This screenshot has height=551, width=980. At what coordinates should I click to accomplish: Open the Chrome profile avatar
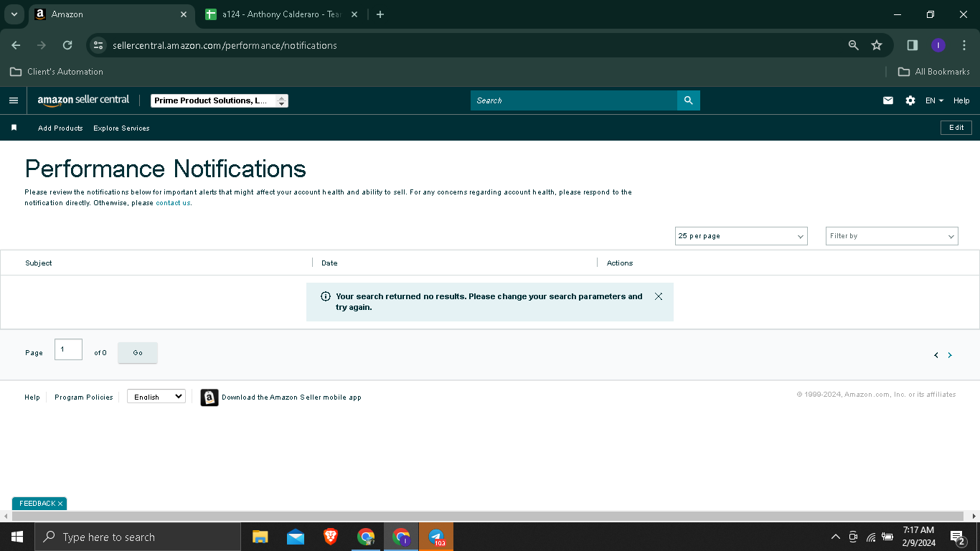[938, 45]
